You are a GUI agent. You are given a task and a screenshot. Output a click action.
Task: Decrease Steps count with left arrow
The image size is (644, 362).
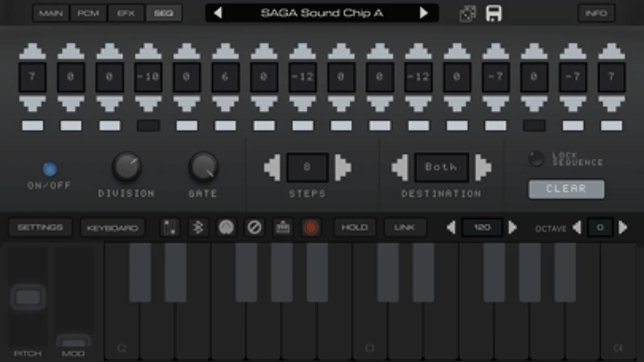point(272,167)
